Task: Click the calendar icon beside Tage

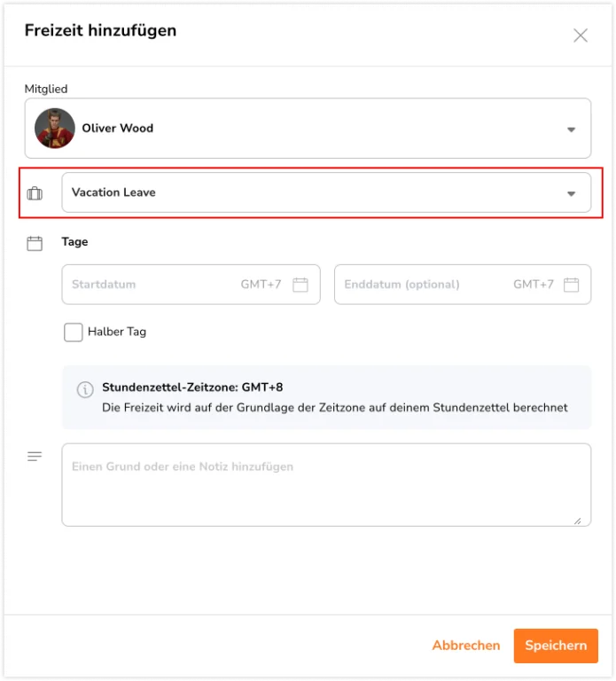Action: (35, 243)
